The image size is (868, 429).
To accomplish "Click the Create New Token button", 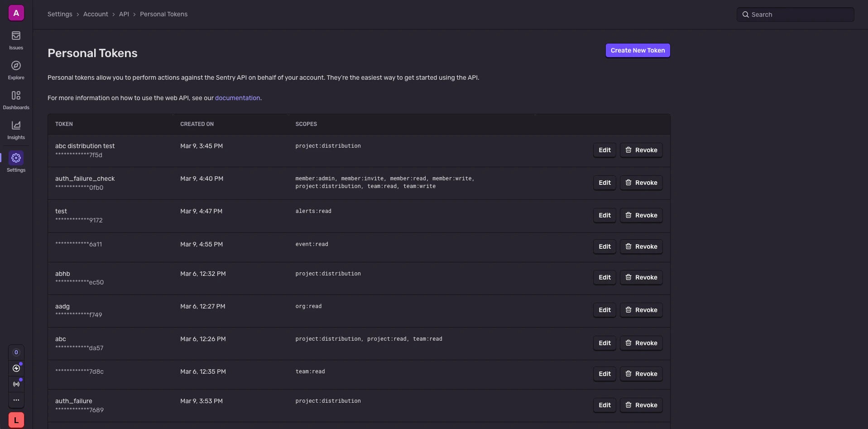I will click(x=638, y=50).
